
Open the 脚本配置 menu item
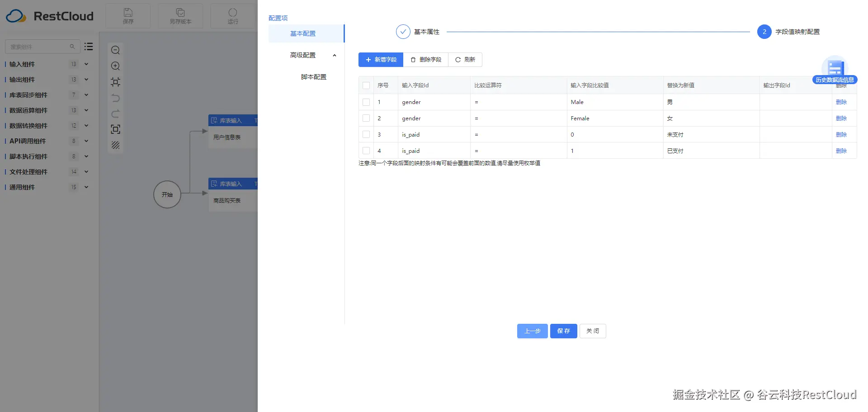pyautogui.click(x=314, y=77)
